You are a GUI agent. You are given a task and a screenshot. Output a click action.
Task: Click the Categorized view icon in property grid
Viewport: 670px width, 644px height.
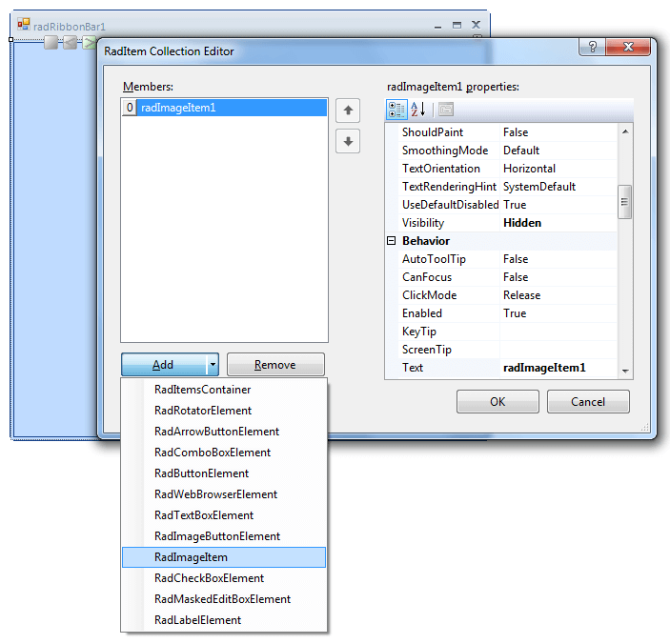[396, 110]
